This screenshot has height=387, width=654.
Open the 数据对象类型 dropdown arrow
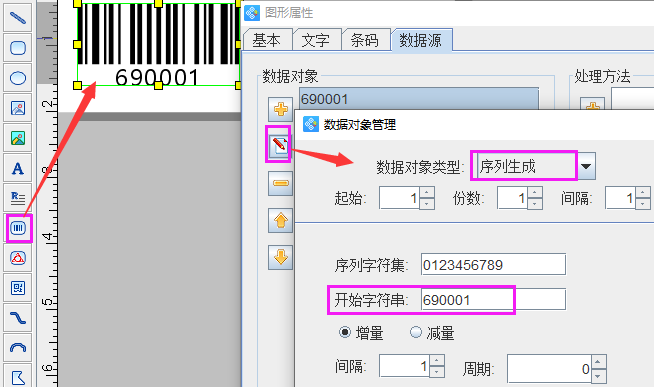[x=586, y=166]
